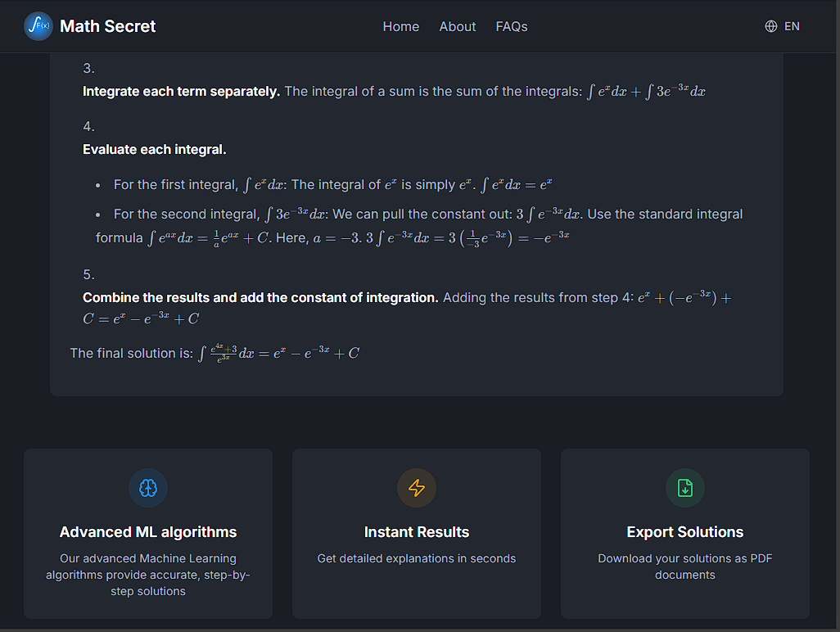Click 'Download your solutions as PDF documents' text
The height and width of the screenshot is (632, 840).
[x=685, y=567]
